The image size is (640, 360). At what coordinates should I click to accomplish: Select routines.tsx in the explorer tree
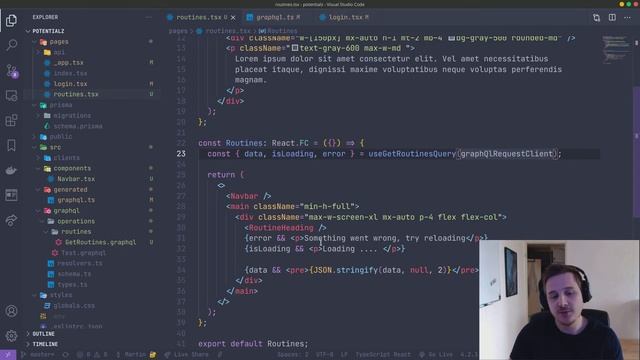(x=76, y=94)
